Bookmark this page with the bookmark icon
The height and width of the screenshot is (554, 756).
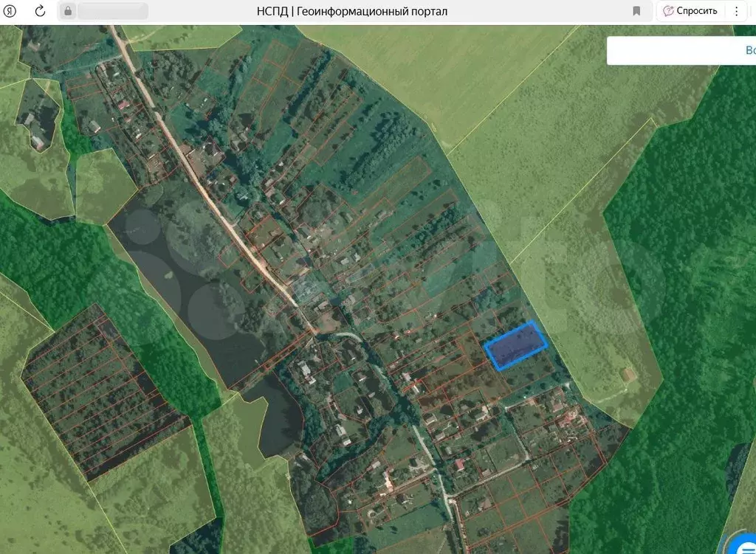[x=636, y=11]
